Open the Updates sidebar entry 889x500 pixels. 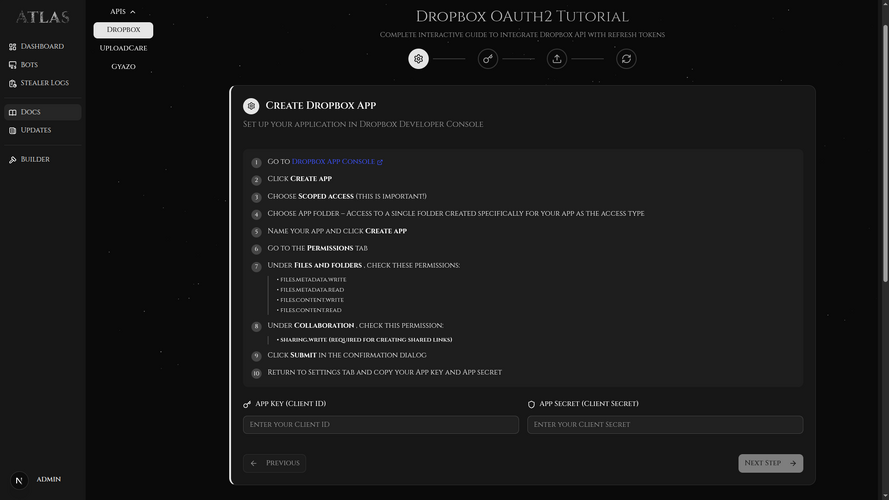pyautogui.click(x=35, y=130)
